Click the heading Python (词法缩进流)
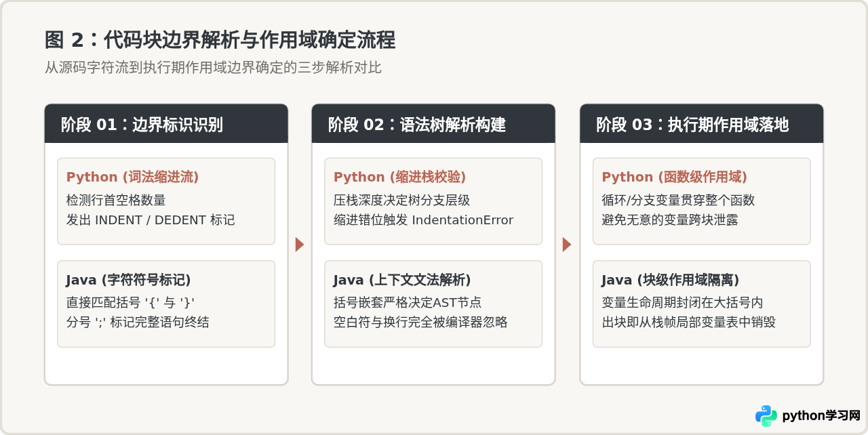 (x=132, y=177)
